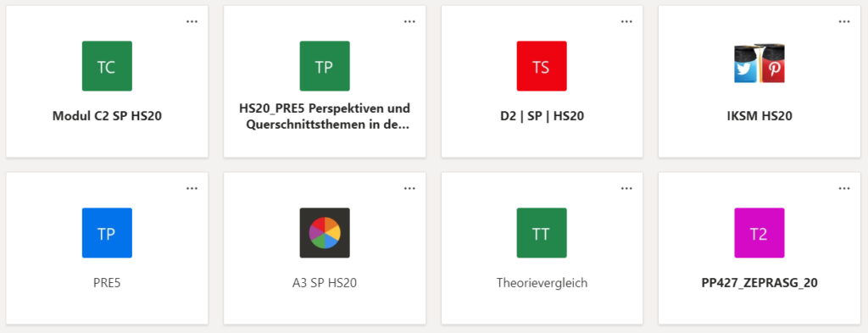Image resolution: width=868 pixels, height=333 pixels.
Task: Click the magenta T2 team avatar
Action: click(759, 233)
